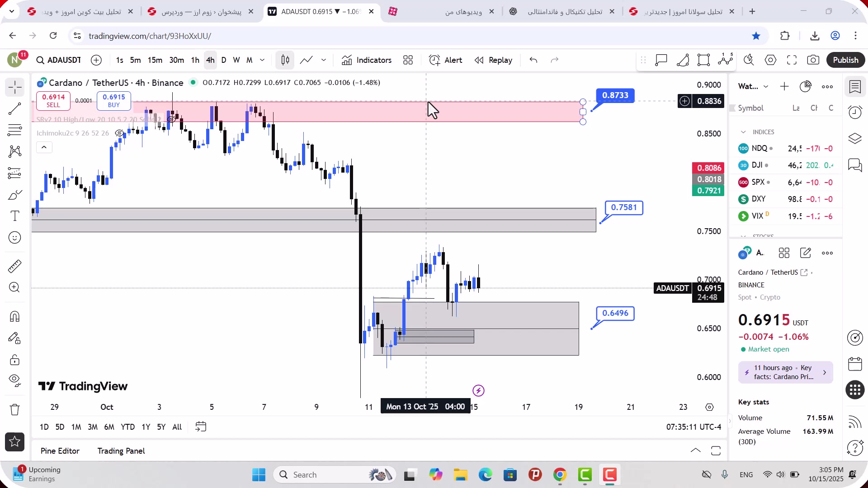Open price scale settings gear

click(x=709, y=407)
